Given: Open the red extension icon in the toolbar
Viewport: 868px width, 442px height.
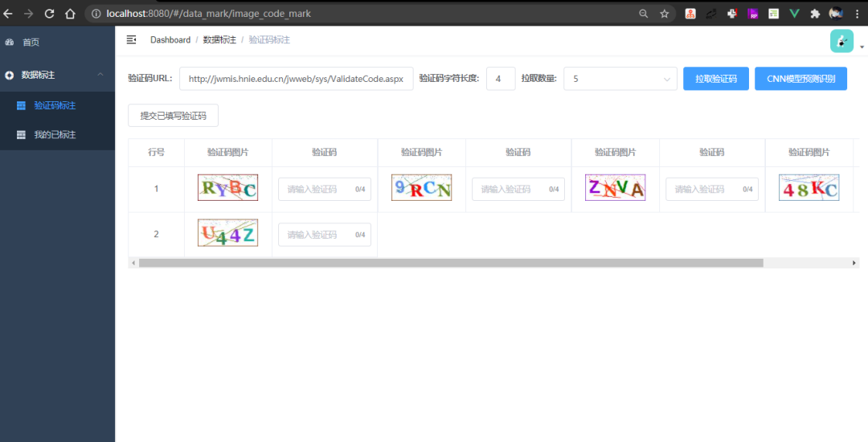Looking at the screenshot, I should [x=690, y=14].
